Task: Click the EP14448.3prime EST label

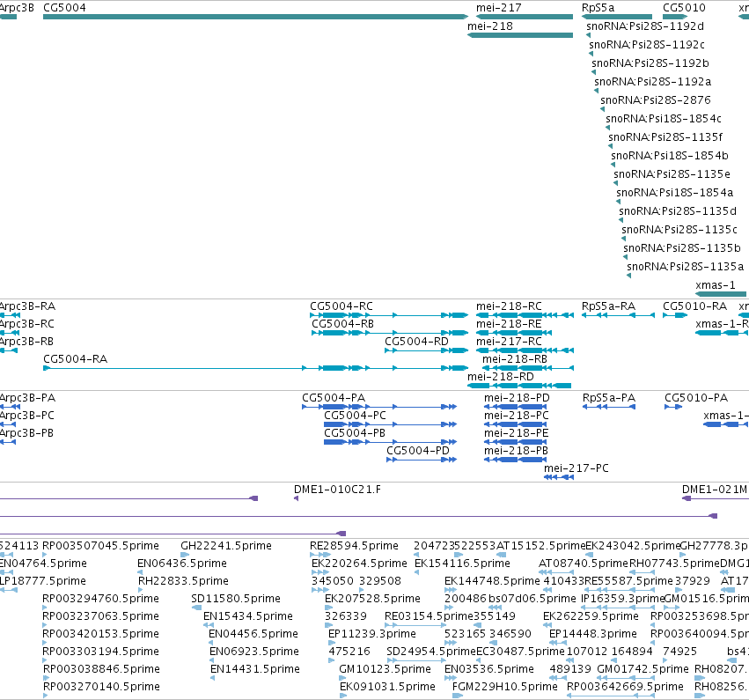Action: click(x=593, y=634)
